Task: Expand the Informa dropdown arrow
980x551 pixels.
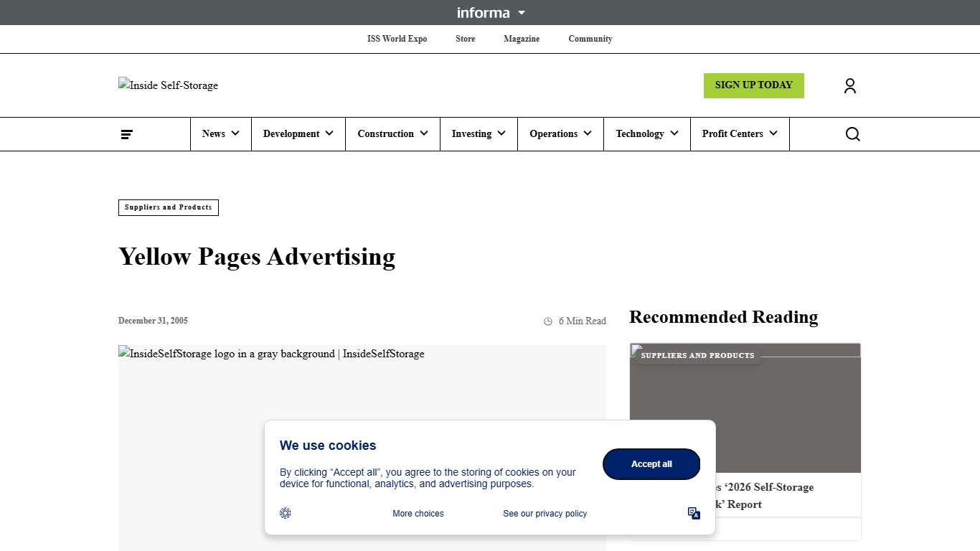Action: pyautogui.click(x=522, y=12)
